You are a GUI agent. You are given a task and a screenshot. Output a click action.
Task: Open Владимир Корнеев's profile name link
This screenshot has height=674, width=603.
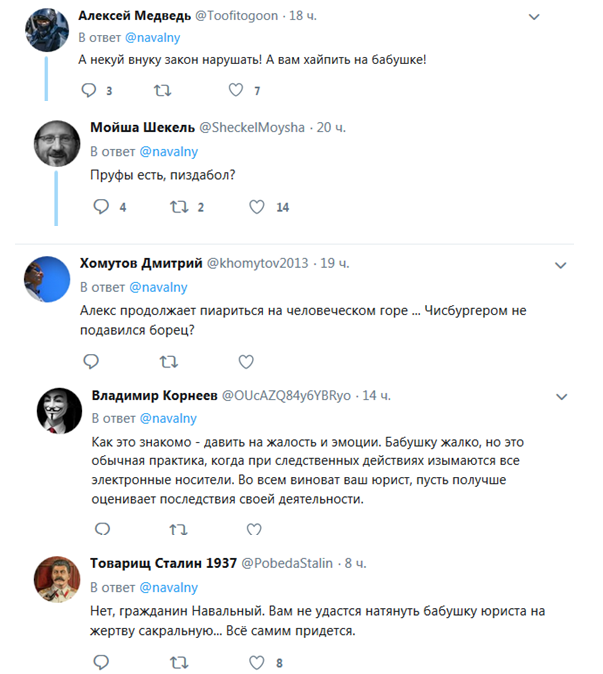tap(153, 394)
